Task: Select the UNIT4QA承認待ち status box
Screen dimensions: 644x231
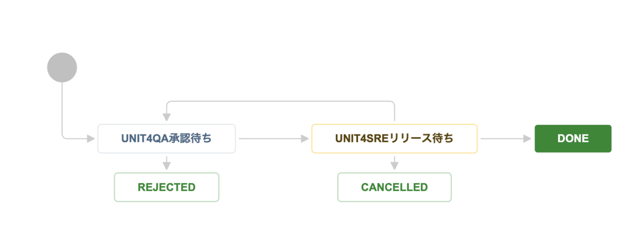Action: (166, 138)
